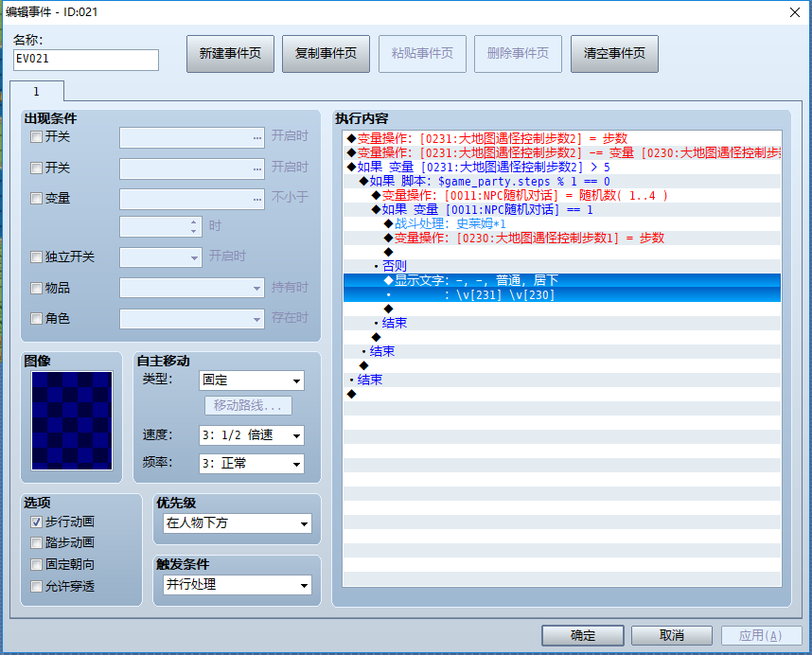Enable the 变量 condition checkbox
812x655 pixels.
36,199
